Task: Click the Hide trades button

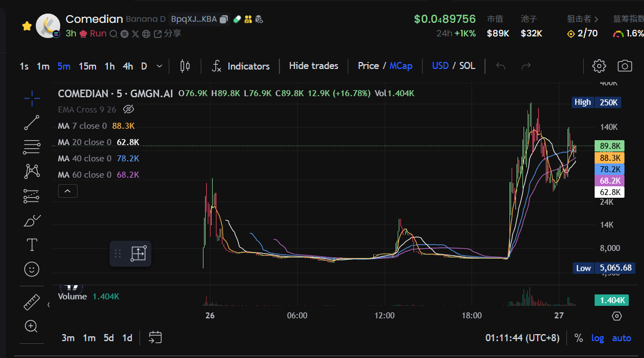Action: [x=314, y=66]
